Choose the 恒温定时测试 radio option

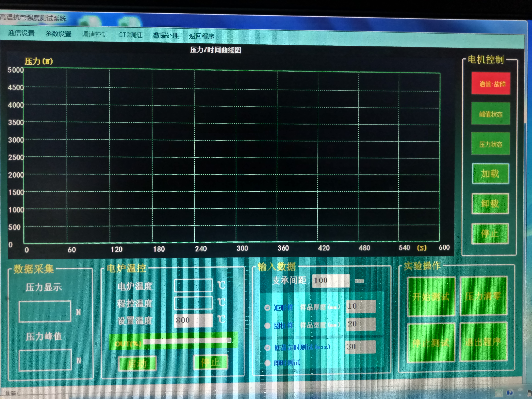267,348
